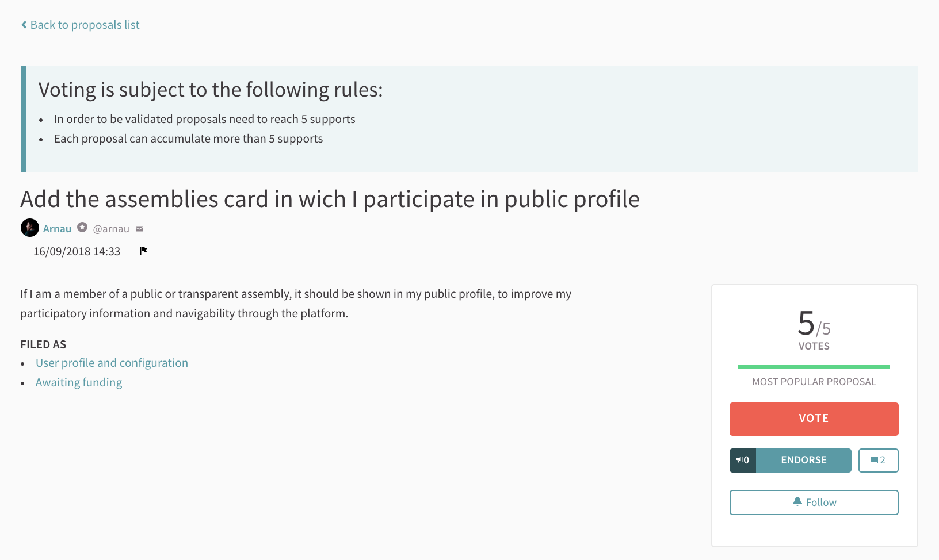Click the proposal title heading
This screenshot has width=939, height=560.
[330, 199]
